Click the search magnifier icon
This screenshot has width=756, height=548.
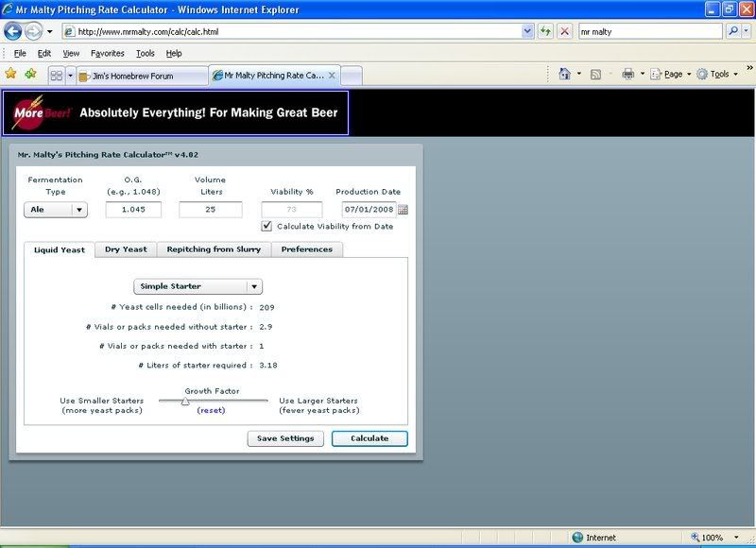(x=733, y=31)
